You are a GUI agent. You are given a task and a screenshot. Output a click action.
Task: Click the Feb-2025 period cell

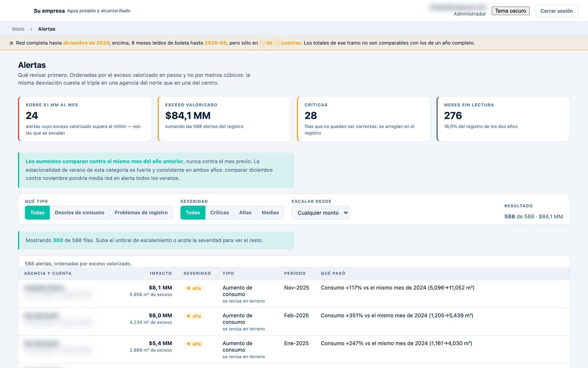point(296,316)
